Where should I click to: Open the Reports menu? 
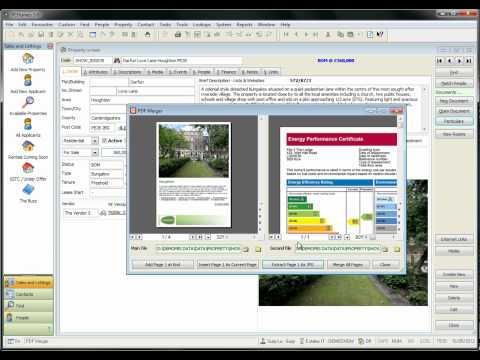tap(244, 25)
